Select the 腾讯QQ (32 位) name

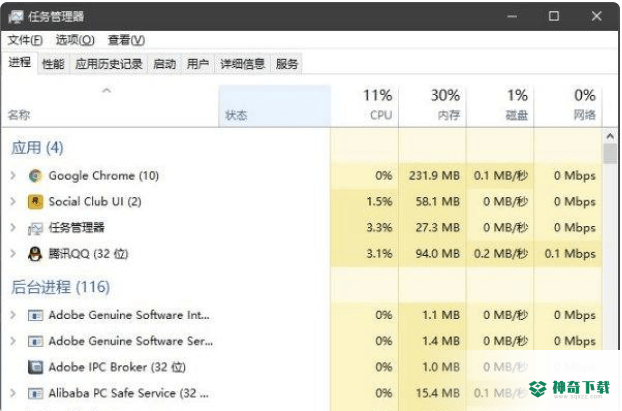(88, 254)
